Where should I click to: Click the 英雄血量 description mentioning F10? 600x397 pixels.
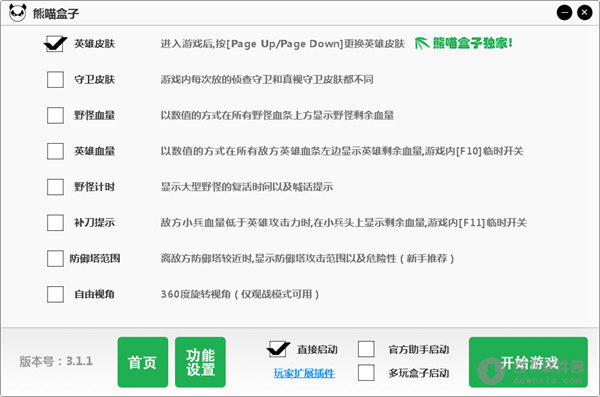342,151
